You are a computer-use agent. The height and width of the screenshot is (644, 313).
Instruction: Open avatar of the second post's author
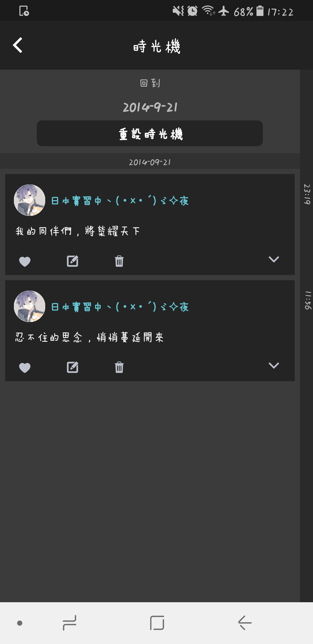30,306
